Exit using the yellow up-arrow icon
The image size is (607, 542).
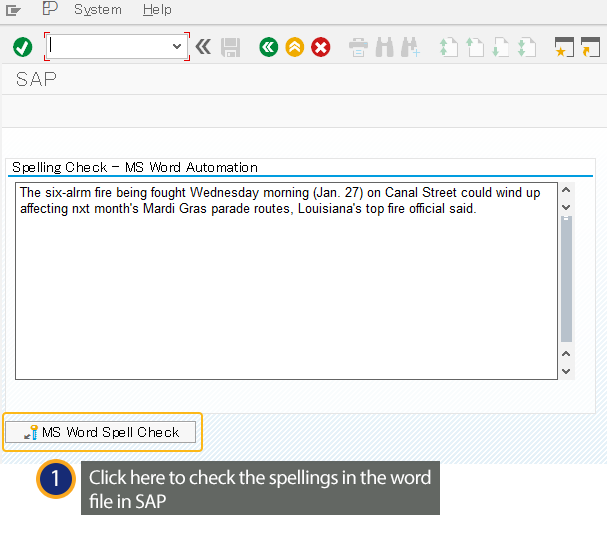tap(295, 47)
